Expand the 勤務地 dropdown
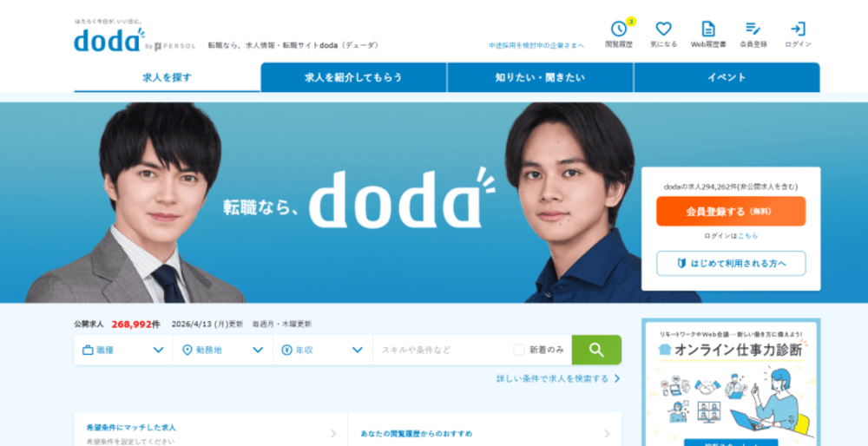 coord(223,350)
